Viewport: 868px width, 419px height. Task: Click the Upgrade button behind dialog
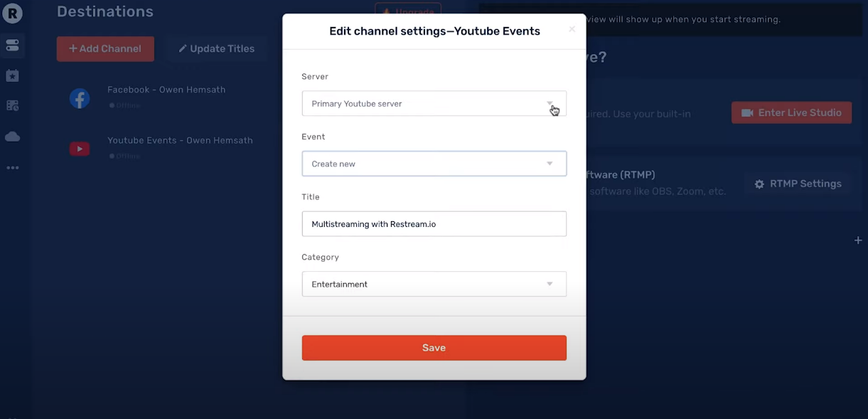(408, 11)
